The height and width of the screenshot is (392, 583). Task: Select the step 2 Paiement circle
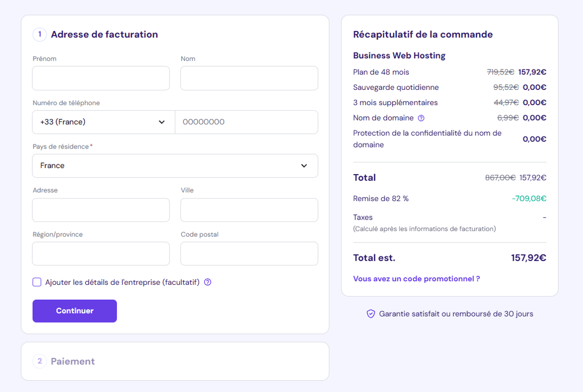[39, 361]
